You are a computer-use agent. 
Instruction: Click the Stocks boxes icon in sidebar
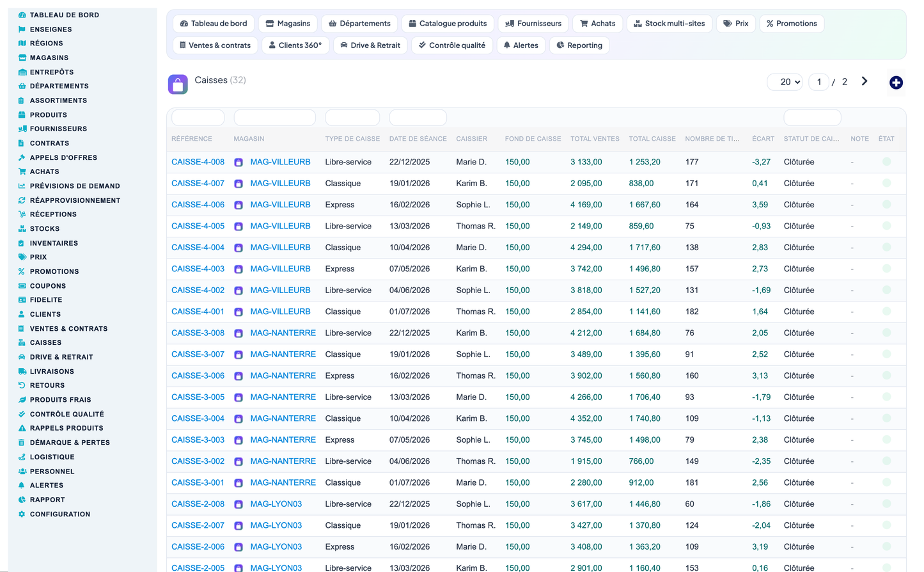point(22,228)
